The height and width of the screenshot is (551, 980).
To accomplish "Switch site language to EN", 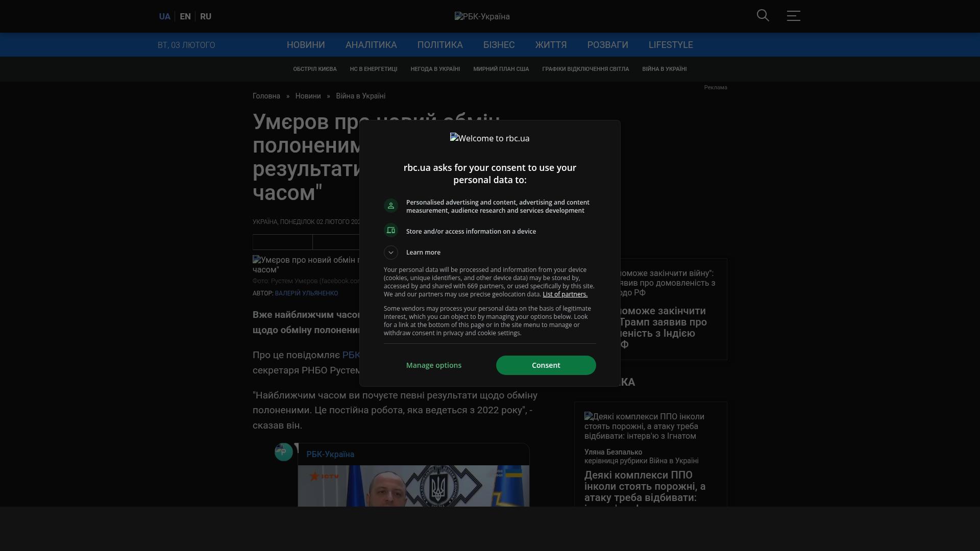I will pyautogui.click(x=185, y=16).
